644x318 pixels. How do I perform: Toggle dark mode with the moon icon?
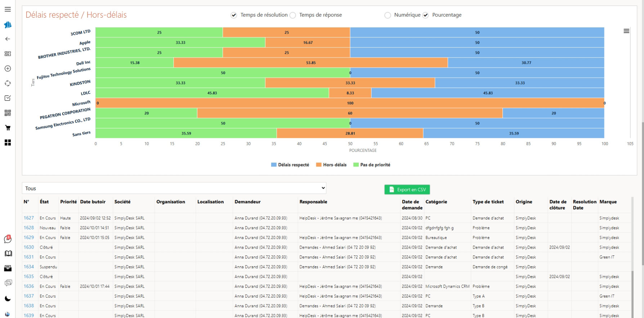[x=8, y=299]
